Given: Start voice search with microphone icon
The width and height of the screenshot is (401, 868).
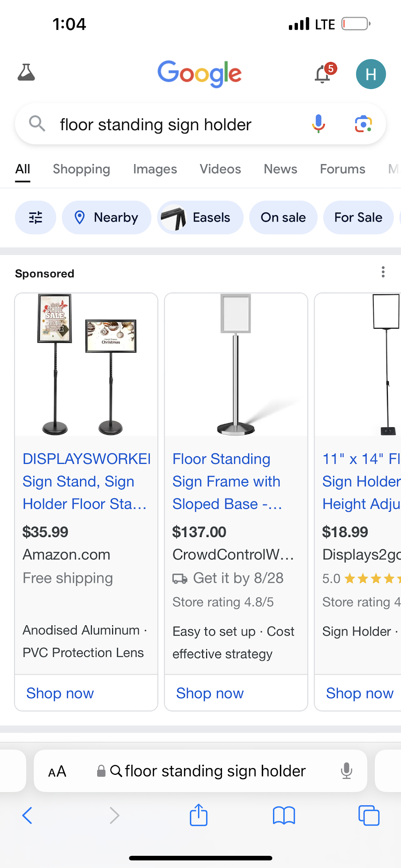Looking at the screenshot, I should tap(318, 124).
